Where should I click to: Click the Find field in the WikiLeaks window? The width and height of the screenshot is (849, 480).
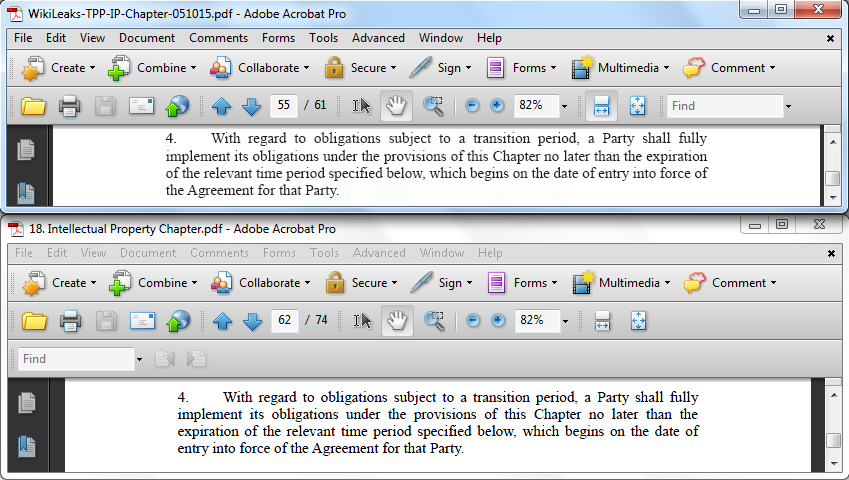(725, 106)
